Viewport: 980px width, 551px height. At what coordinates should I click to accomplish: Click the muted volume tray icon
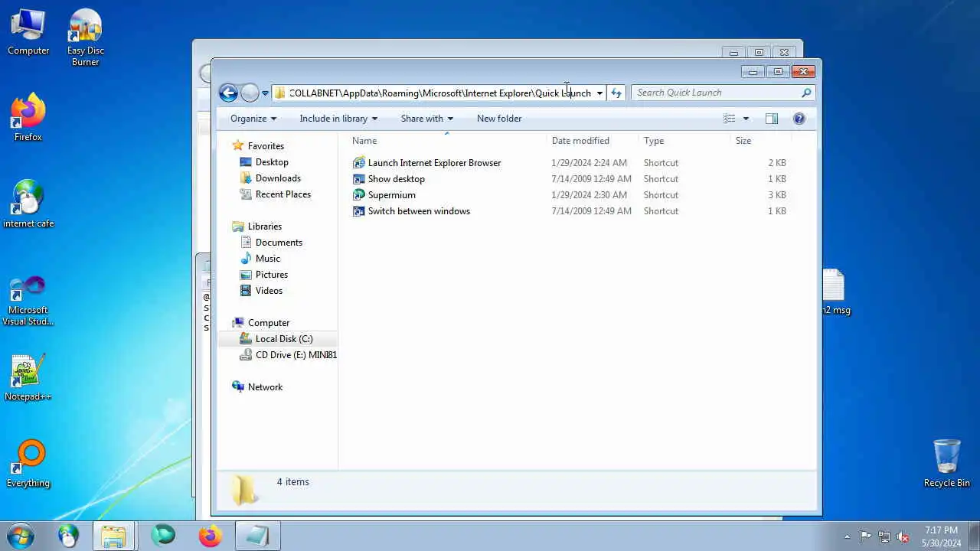coord(903,537)
